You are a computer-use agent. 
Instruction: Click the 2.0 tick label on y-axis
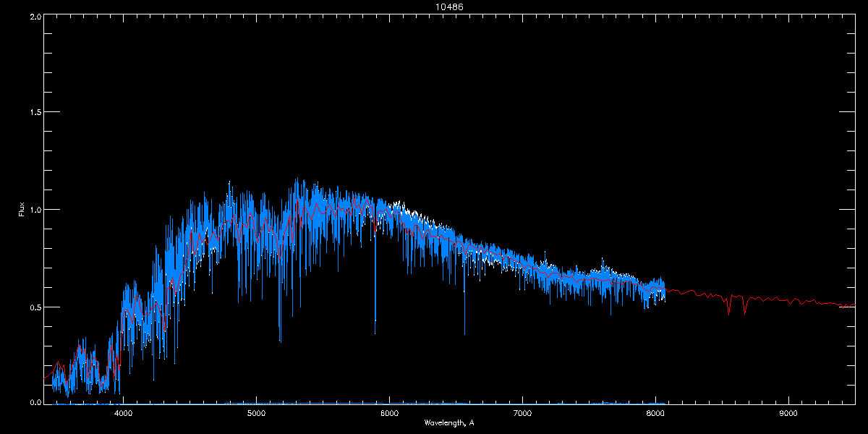34,16
